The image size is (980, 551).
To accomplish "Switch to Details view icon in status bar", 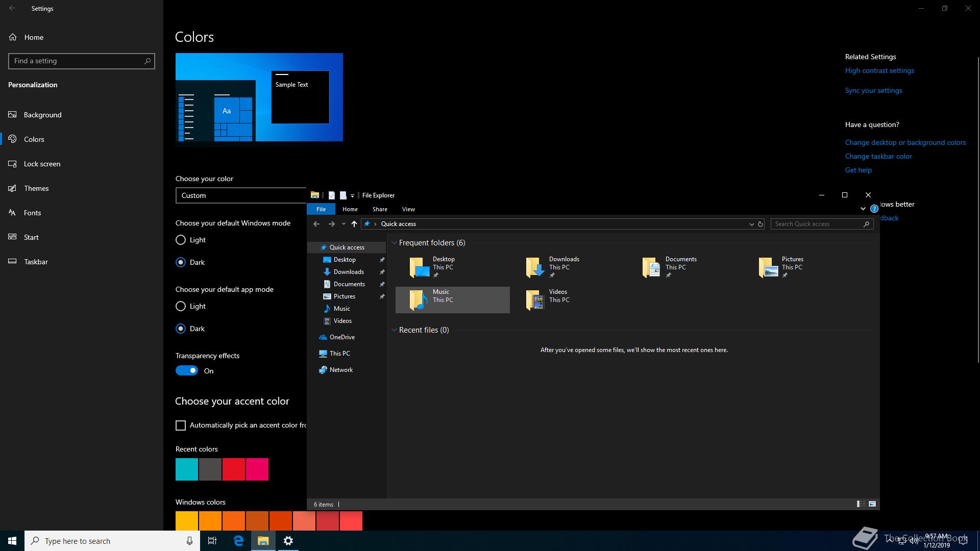I will 861,504.
